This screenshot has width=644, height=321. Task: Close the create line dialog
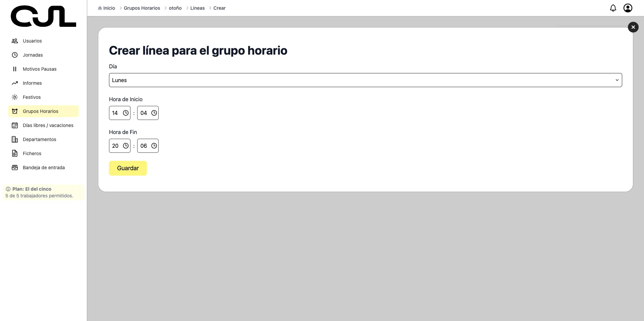633,27
